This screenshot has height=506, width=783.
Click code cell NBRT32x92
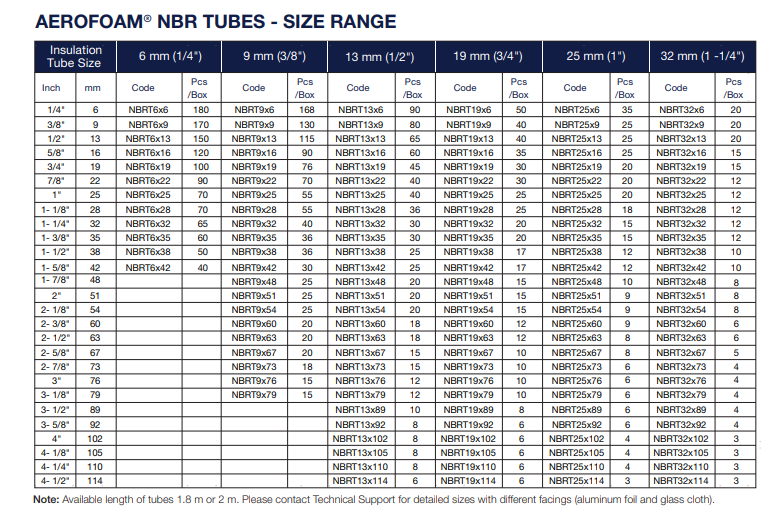coord(681,425)
